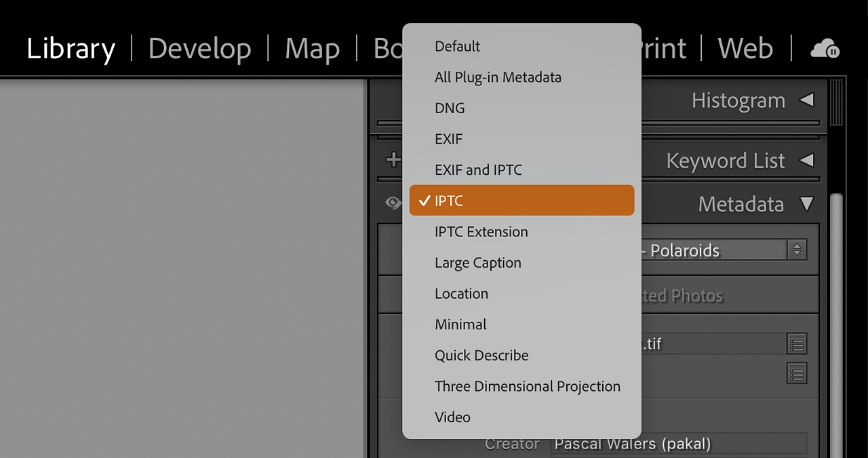Collapse the Metadata panel triangle

click(x=806, y=204)
